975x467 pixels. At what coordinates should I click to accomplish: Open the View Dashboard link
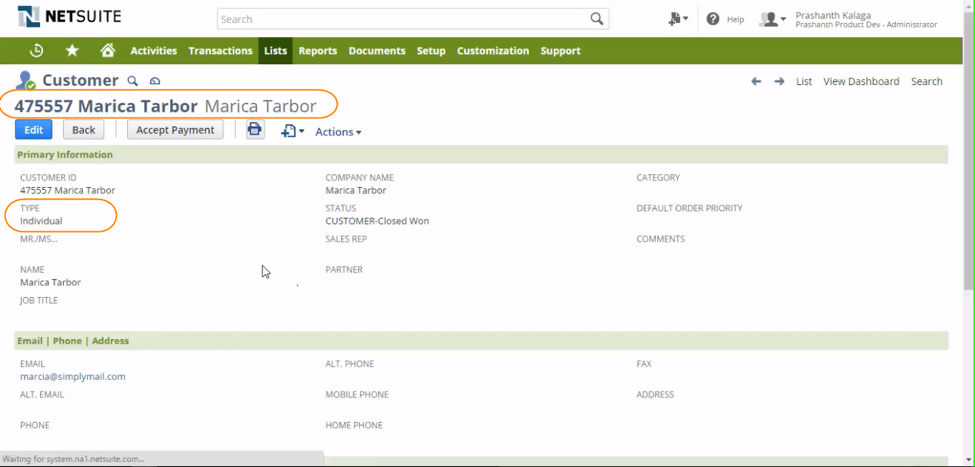861,81
